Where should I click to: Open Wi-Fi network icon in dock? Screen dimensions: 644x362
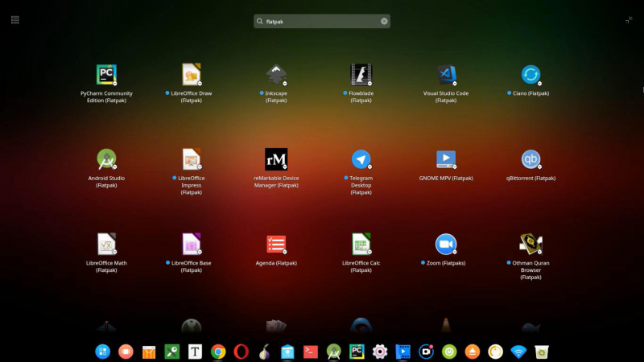pos(518,352)
